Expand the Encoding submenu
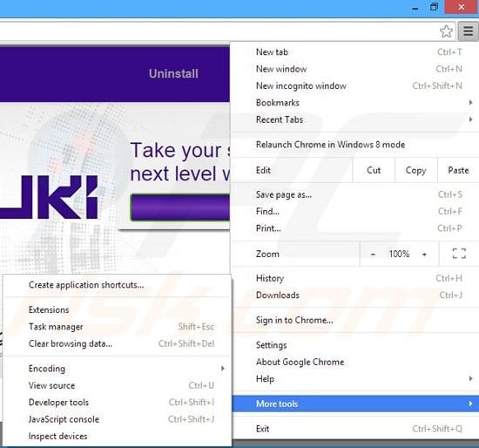The width and height of the screenshot is (479, 448). 118,369
